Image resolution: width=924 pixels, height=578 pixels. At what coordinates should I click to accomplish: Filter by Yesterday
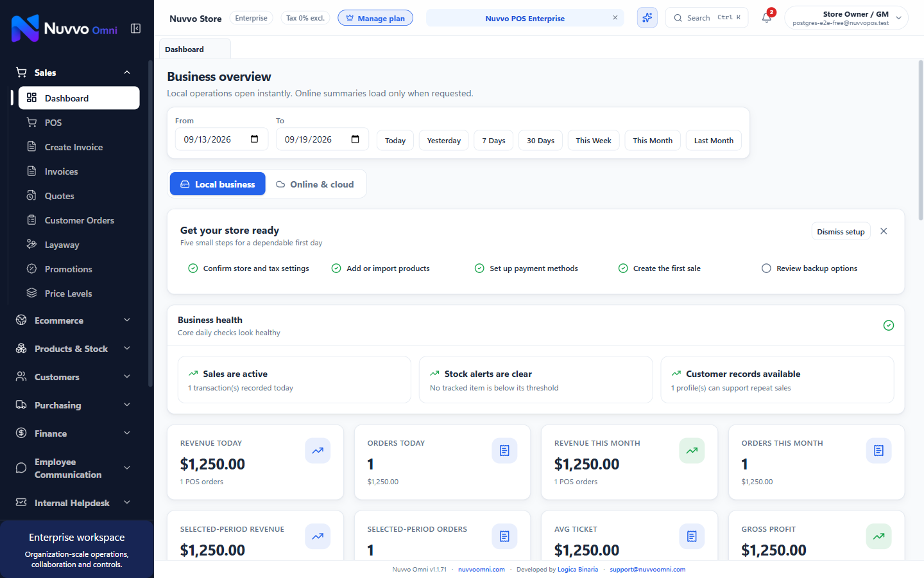(444, 141)
